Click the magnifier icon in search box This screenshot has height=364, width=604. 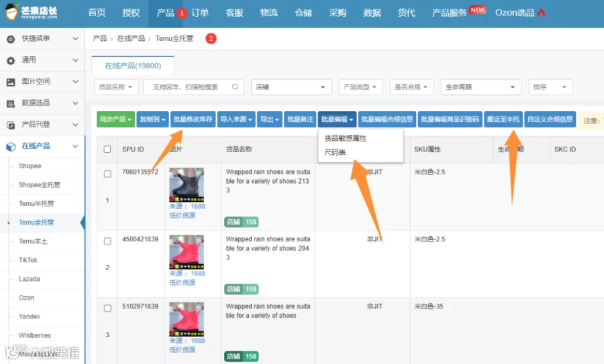point(235,87)
